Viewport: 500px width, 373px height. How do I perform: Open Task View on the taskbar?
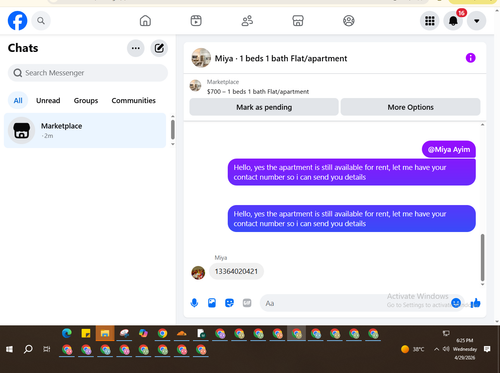coord(47,349)
